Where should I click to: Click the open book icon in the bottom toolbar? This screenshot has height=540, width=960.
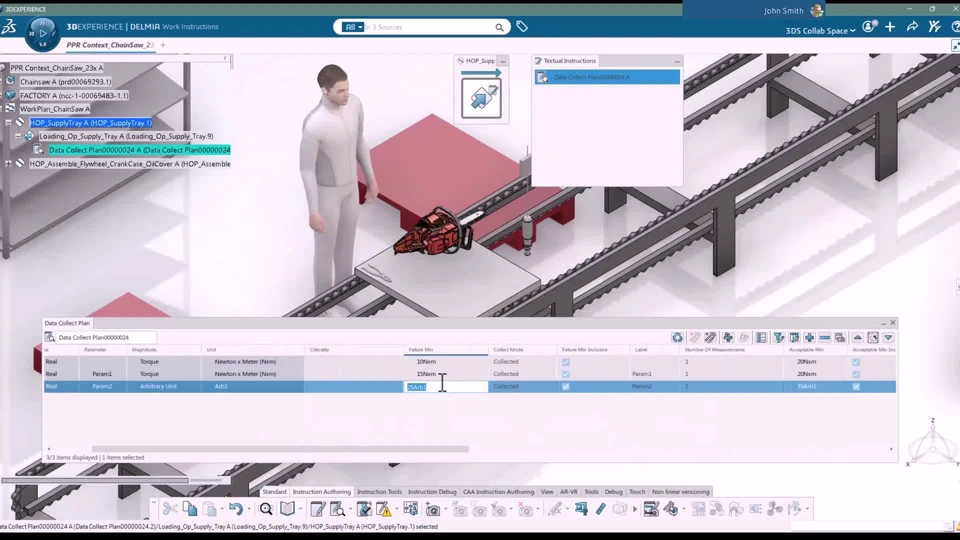(287, 509)
